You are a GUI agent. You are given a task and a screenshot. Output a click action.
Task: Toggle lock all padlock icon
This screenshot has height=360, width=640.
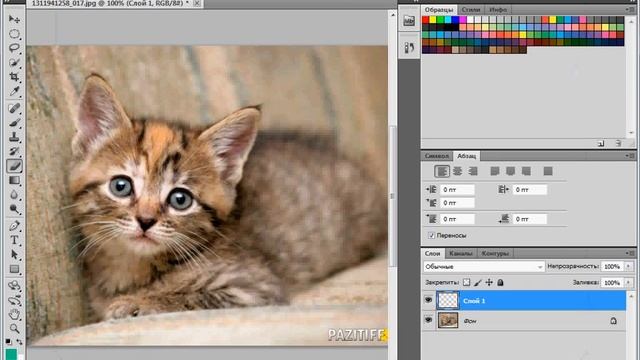point(500,282)
